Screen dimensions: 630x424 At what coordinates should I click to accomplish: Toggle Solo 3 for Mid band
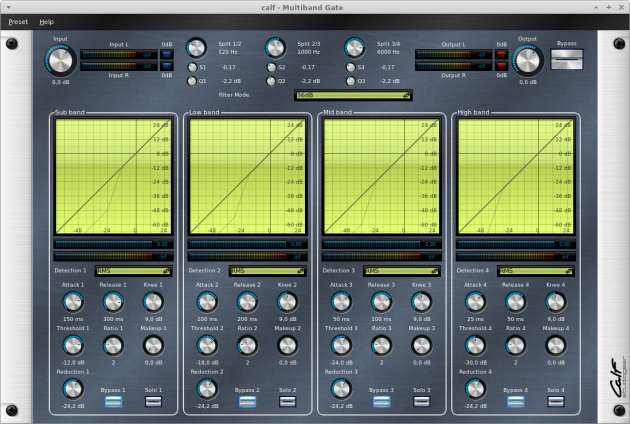pyautogui.click(x=422, y=401)
